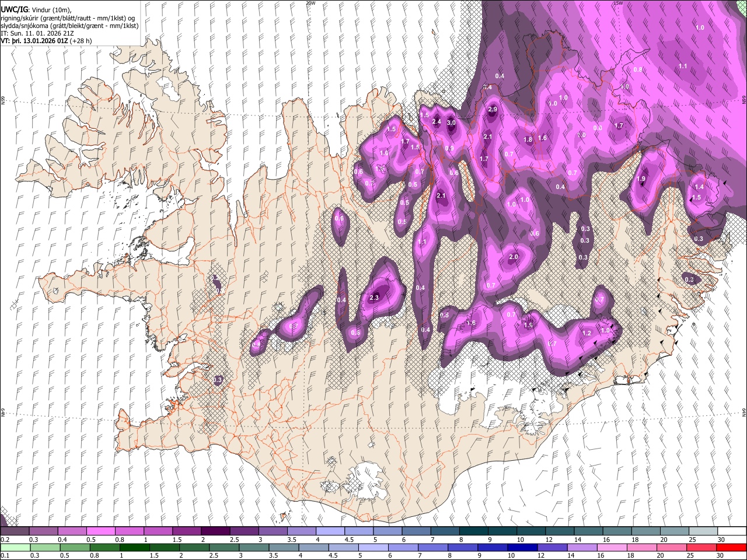The width and height of the screenshot is (747, 560).
Task: Click the 'UWC/IG: Vindur (10m)' title line
Action: tap(36, 10)
